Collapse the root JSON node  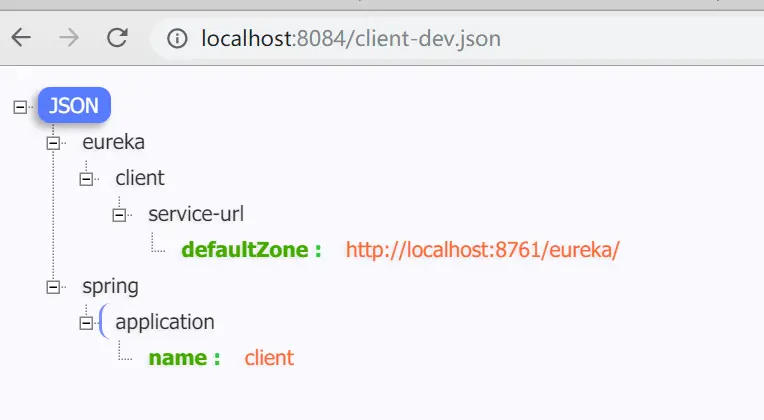[20, 107]
